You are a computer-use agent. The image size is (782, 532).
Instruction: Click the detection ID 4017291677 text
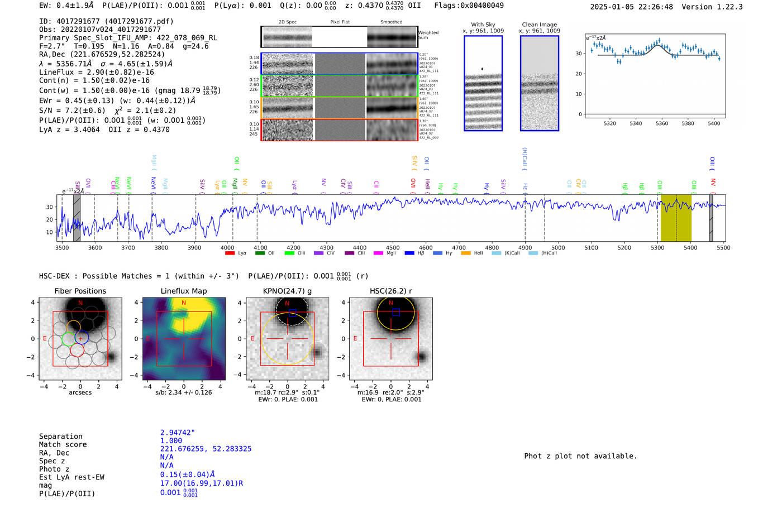point(106,21)
